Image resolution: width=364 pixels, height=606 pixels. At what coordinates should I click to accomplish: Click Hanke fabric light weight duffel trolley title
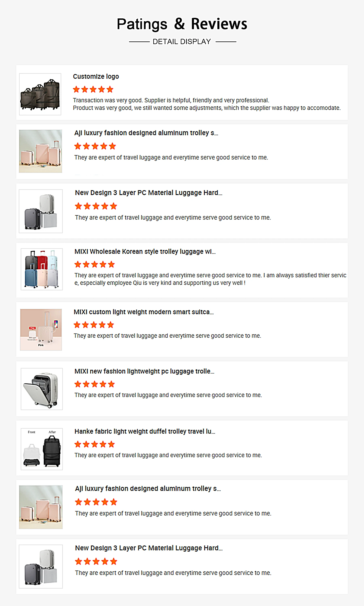145,431
